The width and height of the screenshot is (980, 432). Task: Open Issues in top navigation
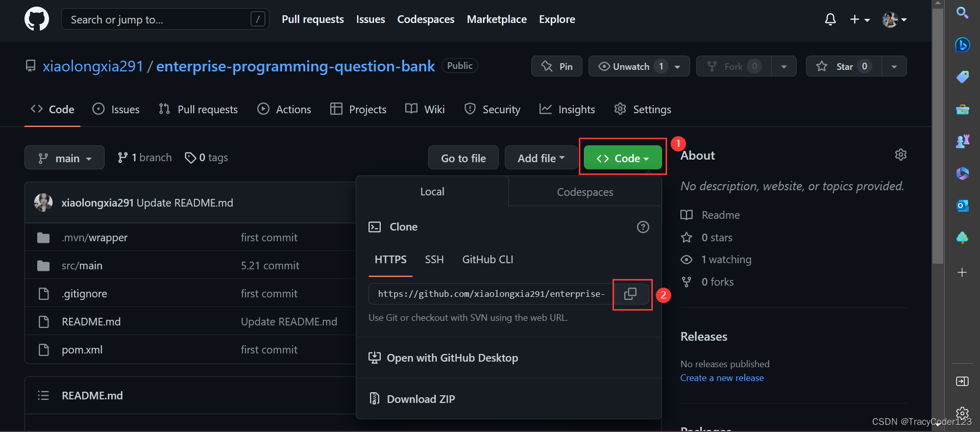click(371, 19)
